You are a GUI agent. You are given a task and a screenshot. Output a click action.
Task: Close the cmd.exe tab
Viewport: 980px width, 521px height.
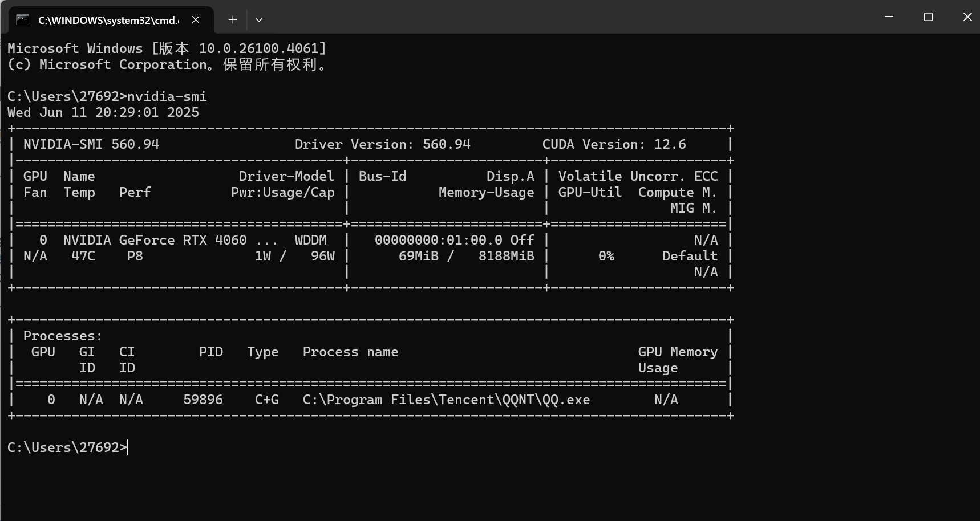pyautogui.click(x=196, y=20)
